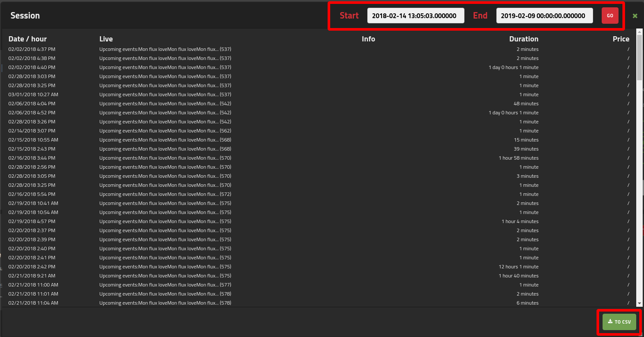
Task: Select row dated 02/15/2018 2:43 PM
Action: point(319,149)
